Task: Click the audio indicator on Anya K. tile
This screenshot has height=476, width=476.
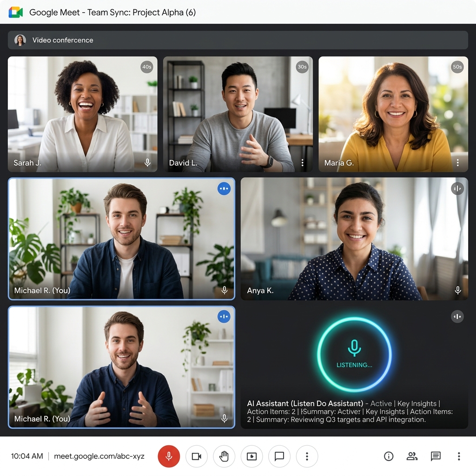Action: point(457,189)
